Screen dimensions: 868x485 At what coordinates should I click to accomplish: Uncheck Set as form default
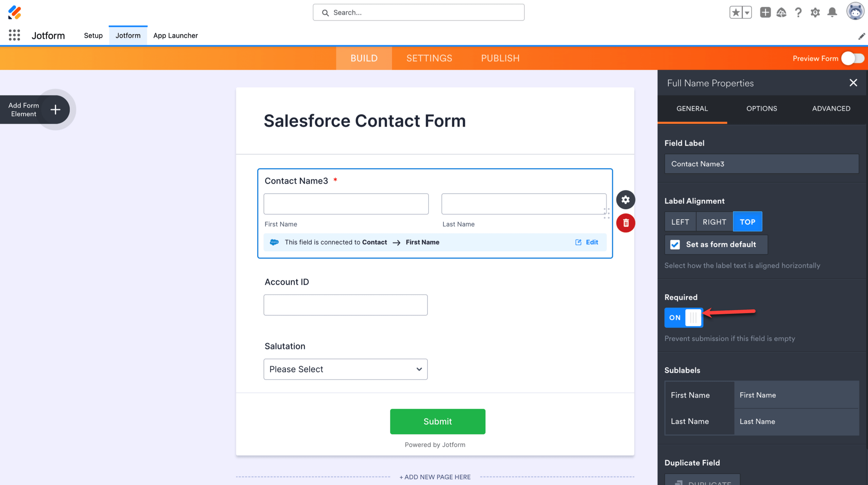675,245
